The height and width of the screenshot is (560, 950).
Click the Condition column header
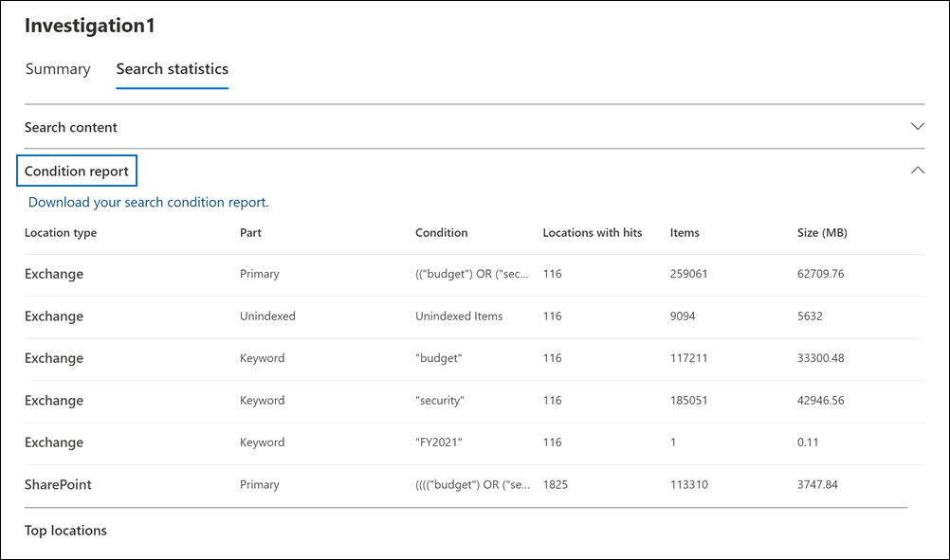point(443,232)
